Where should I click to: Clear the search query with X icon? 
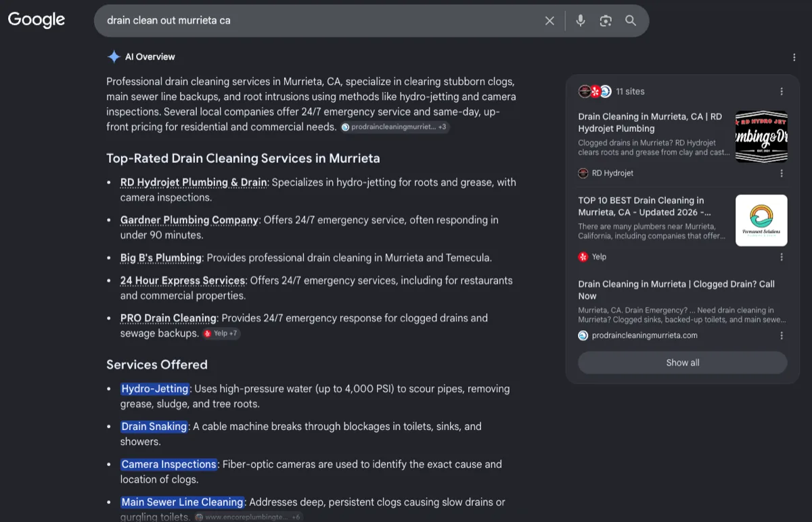tap(549, 21)
